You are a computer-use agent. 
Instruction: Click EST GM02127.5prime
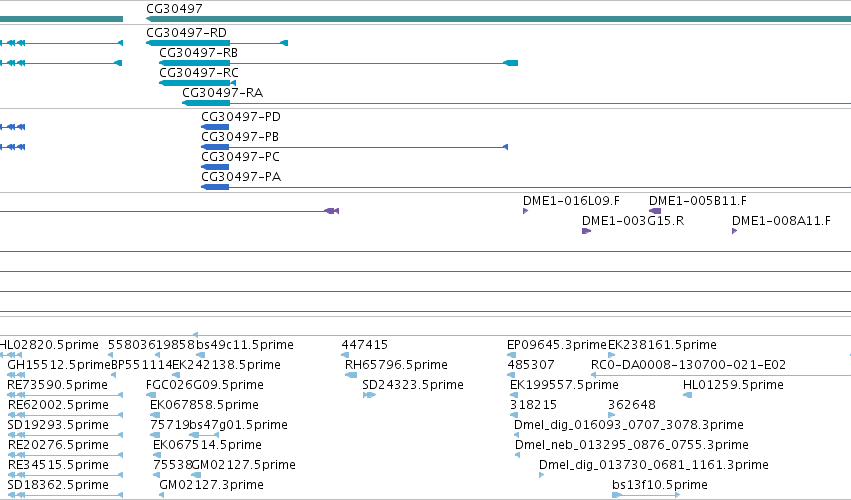point(244,465)
